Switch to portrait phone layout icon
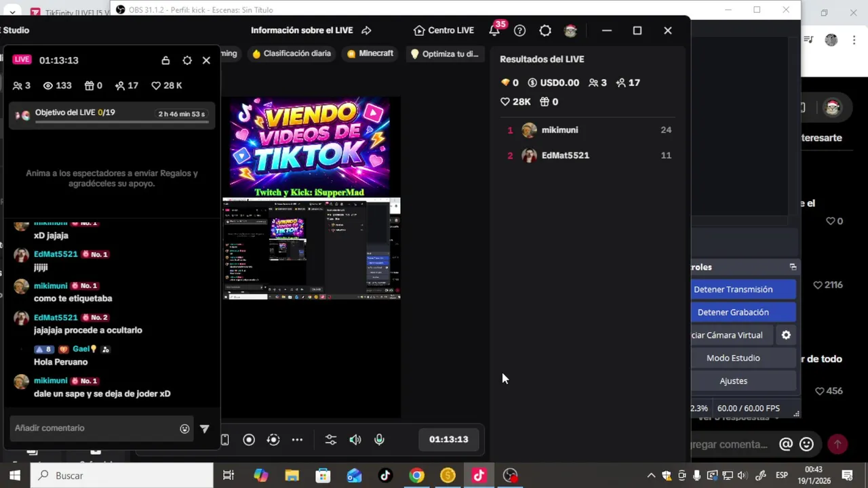 pyautogui.click(x=225, y=440)
